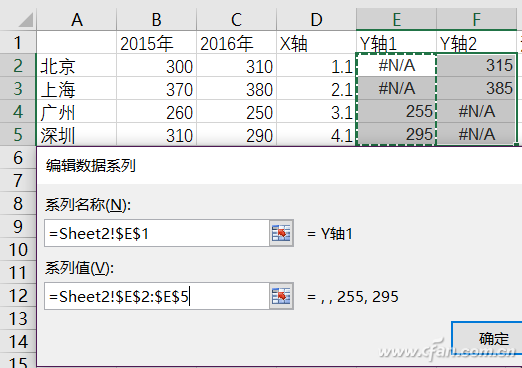This screenshot has height=368, width=522.
Task: Click the series values input field
Action: tap(157, 296)
